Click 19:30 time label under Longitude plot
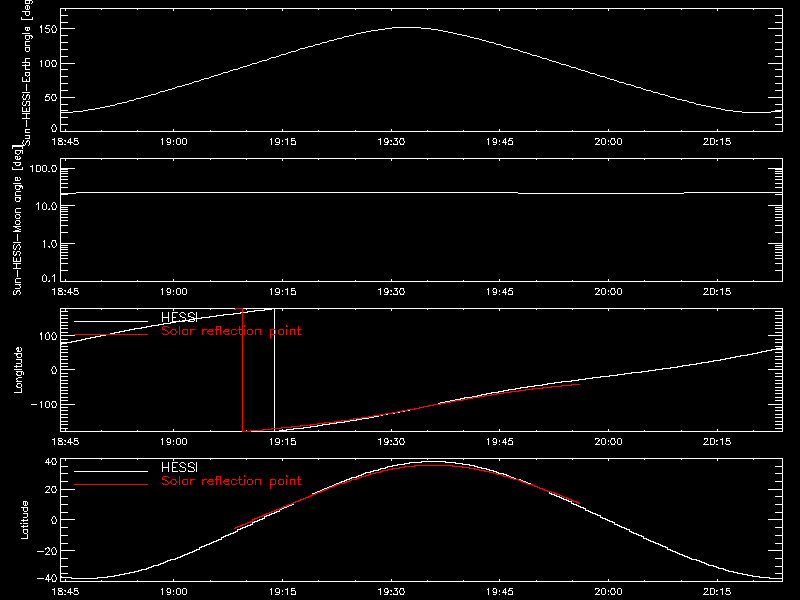Image resolution: width=800 pixels, height=600 pixels. click(391, 442)
